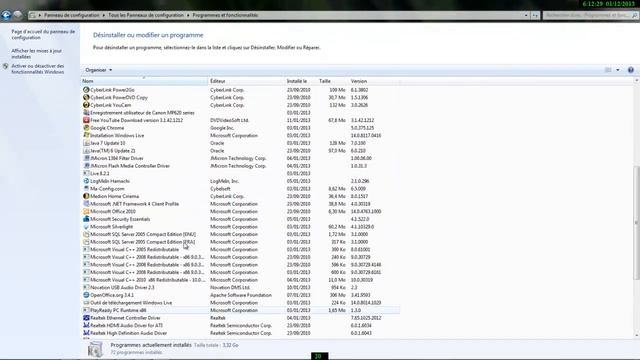Screen dimensions: 640x360
Task: Click the Google Chrome icon in list
Action: 86,128
